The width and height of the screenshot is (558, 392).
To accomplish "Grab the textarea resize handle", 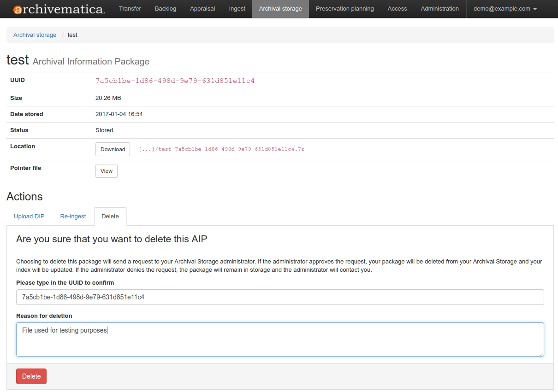I will click(541, 354).
